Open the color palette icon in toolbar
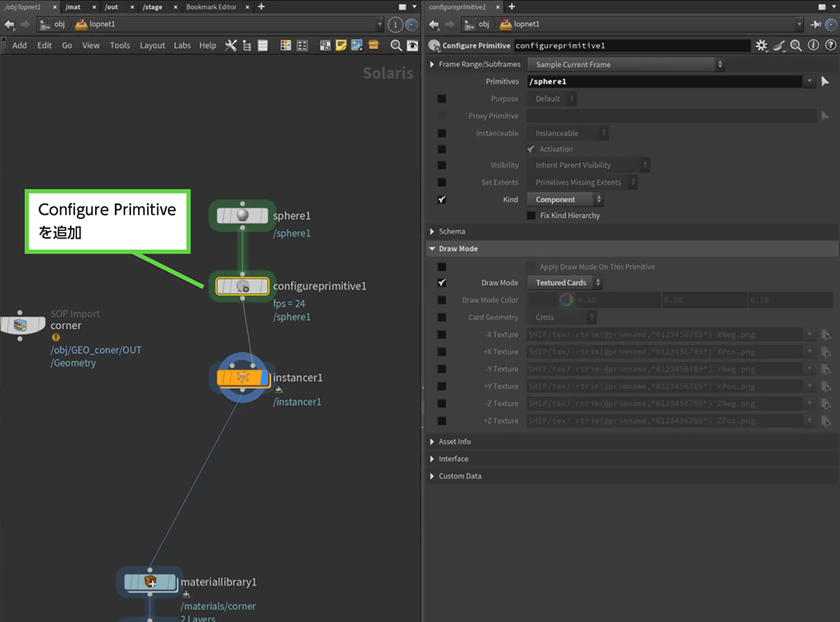This screenshot has width=840, height=622. click(x=286, y=45)
